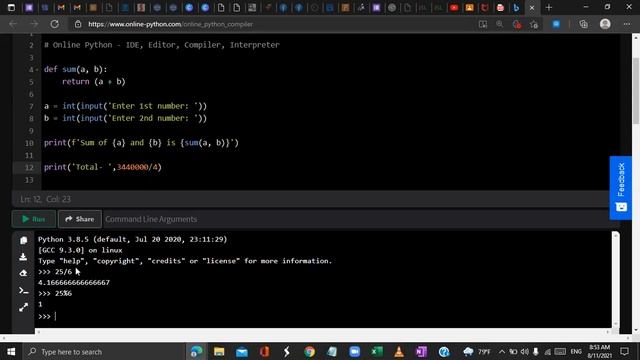Viewport: 640px width, 360px height.
Task: Click the 'Ln: 12, Col: 23' status text
Action: click(x=45, y=199)
